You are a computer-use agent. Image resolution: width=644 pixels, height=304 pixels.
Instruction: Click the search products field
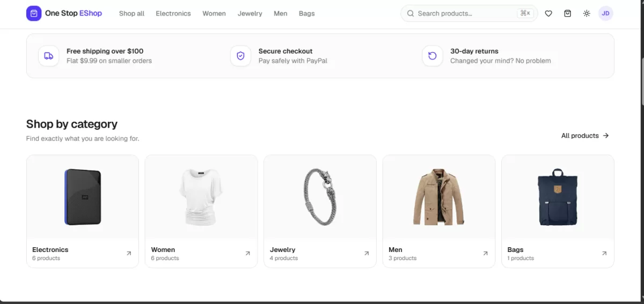tap(469, 13)
